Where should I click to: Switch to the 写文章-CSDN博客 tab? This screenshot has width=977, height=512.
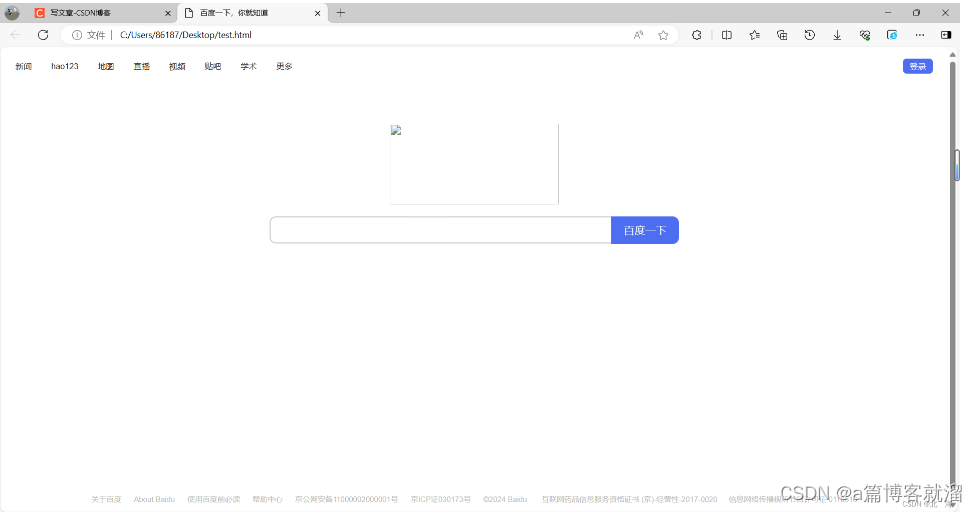coord(103,12)
